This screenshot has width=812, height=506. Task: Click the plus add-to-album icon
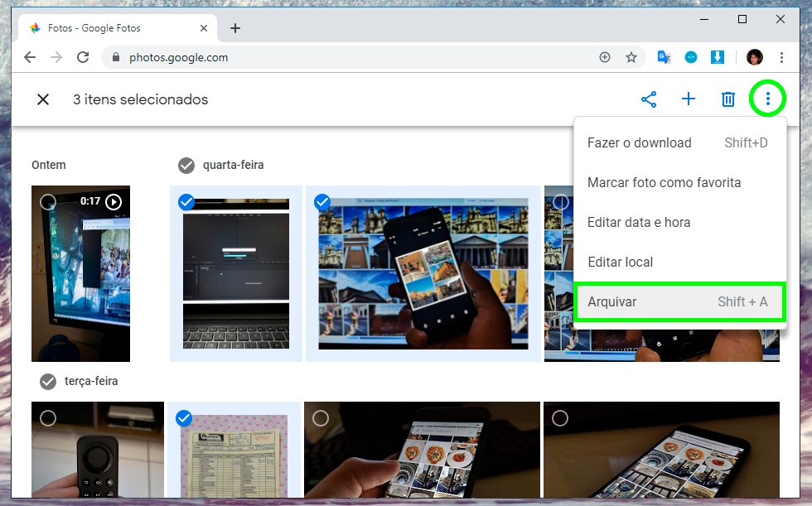pyautogui.click(x=689, y=99)
